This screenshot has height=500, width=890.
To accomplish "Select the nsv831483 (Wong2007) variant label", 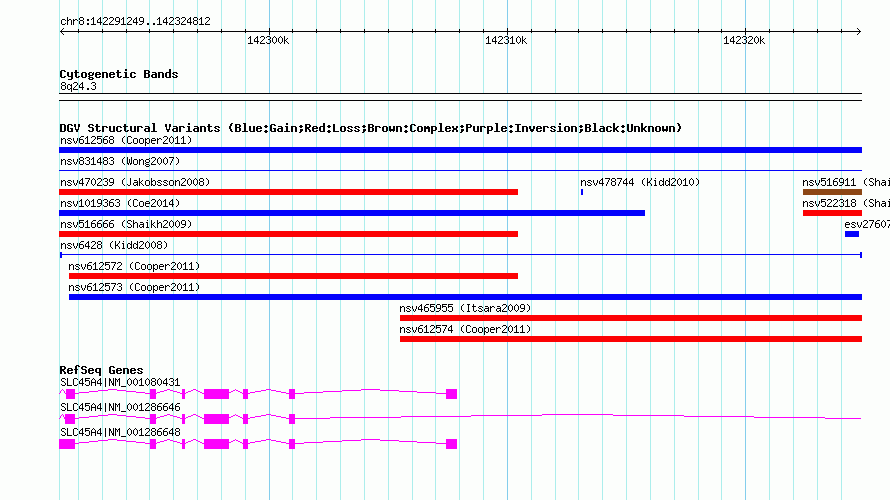I will 120,161.
